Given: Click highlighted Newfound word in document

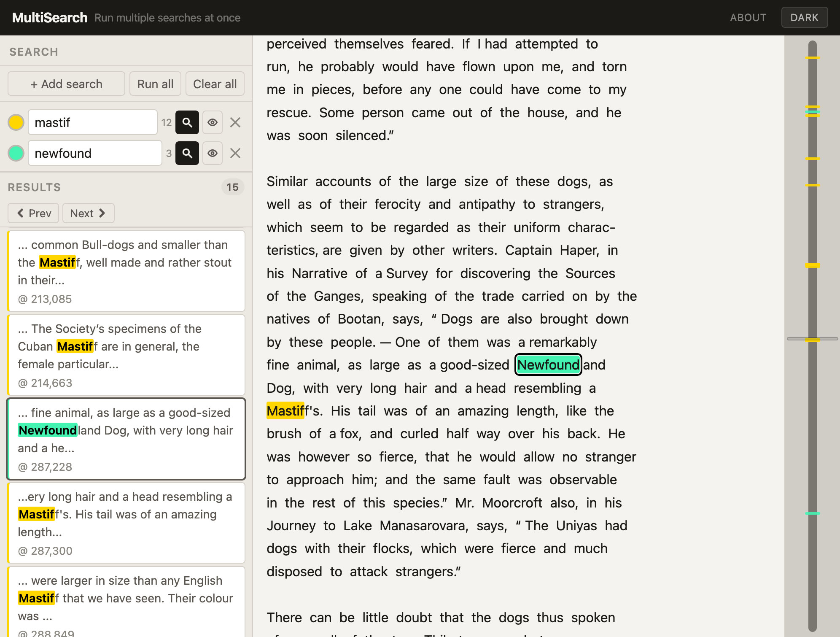Looking at the screenshot, I should point(548,365).
